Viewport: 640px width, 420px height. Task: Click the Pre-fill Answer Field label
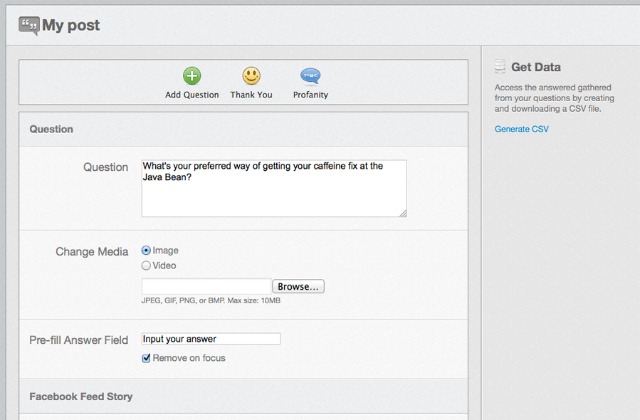coord(79,340)
